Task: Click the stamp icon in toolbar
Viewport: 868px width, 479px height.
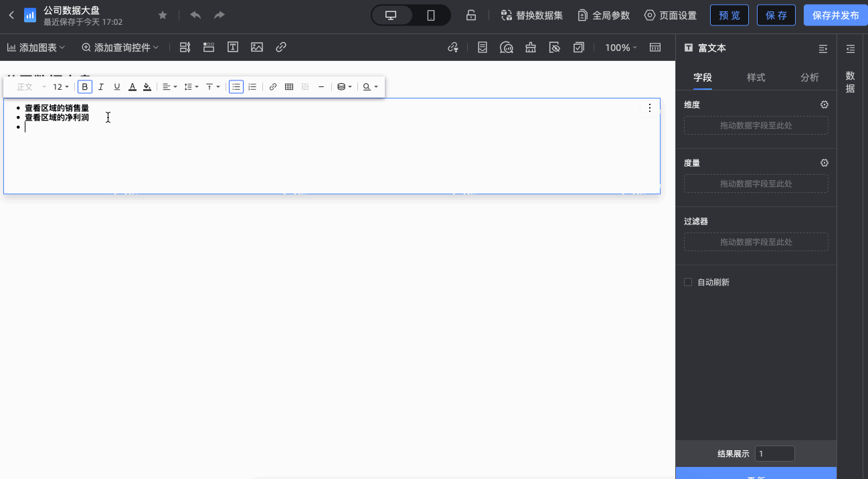Action: (x=531, y=48)
